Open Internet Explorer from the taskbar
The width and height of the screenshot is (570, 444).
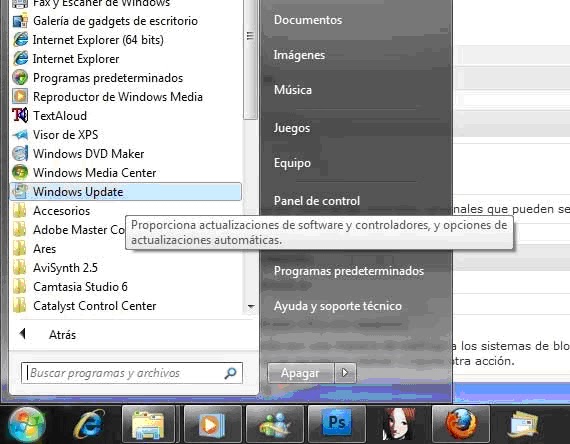point(89,424)
